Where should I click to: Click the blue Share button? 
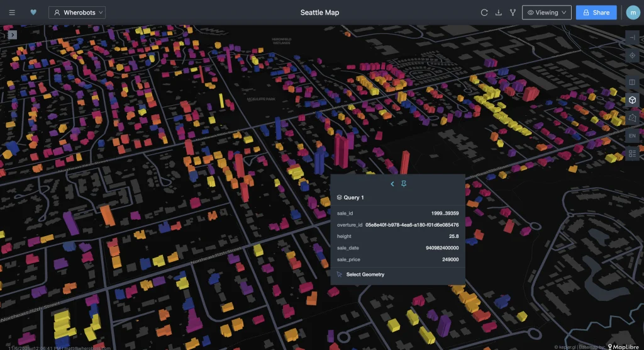pyautogui.click(x=596, y=13)
